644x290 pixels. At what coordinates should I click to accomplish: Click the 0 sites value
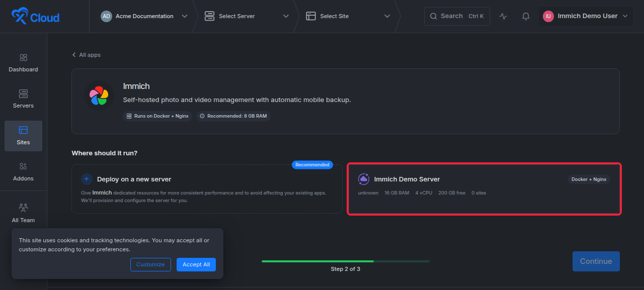pyautogui.click(x=479, y=193)
